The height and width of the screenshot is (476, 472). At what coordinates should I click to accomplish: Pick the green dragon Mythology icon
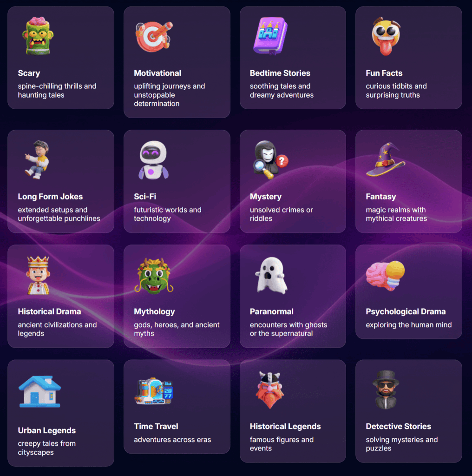pyautogui.click(x=154, y=276)
